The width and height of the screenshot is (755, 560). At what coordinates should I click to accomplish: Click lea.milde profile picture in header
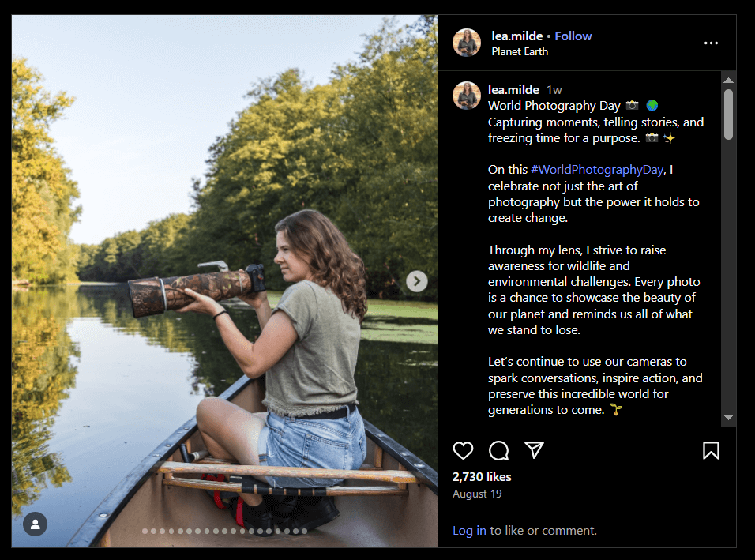467,43
